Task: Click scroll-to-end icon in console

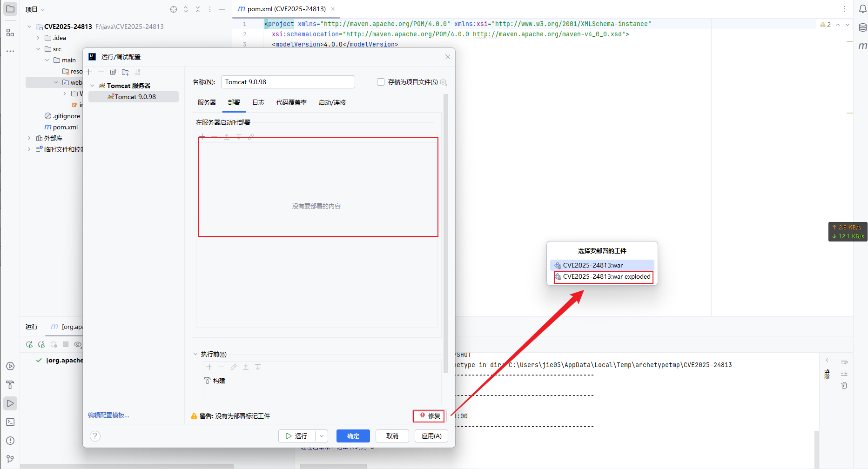Action: point(844,373)
